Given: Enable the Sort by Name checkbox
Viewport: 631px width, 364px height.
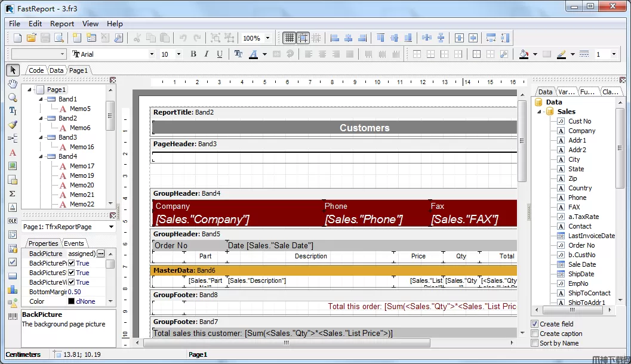Looking at the screenshot, I should [535, 343].
